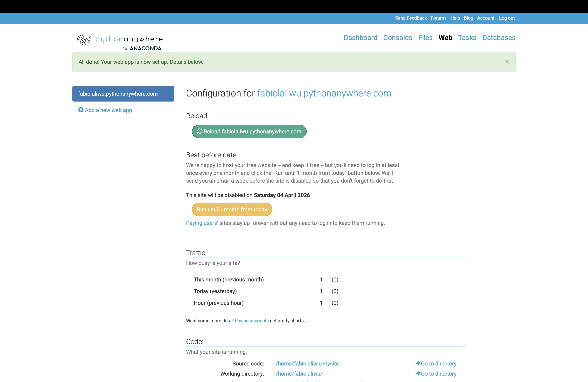Image resolution: width=588 pixels, height=382 pixels.
Task: Click the refresh icon in the Reload button
Action: pos(200,131)
